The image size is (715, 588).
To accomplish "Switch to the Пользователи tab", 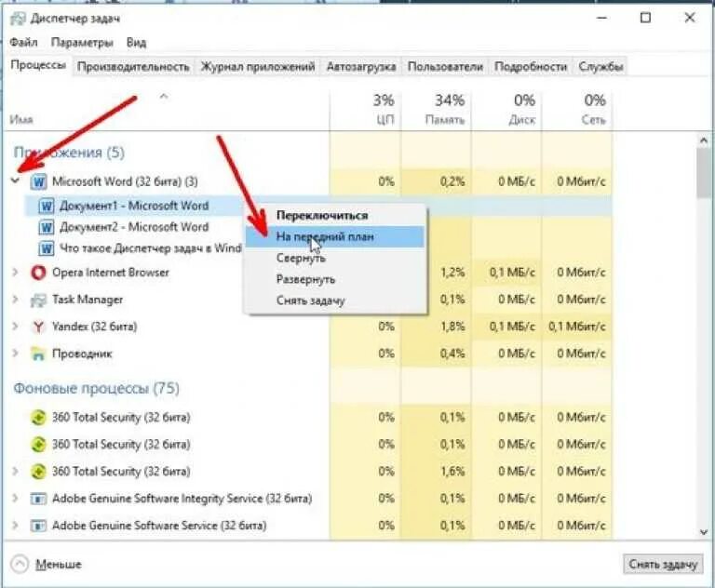I will 445,67.
